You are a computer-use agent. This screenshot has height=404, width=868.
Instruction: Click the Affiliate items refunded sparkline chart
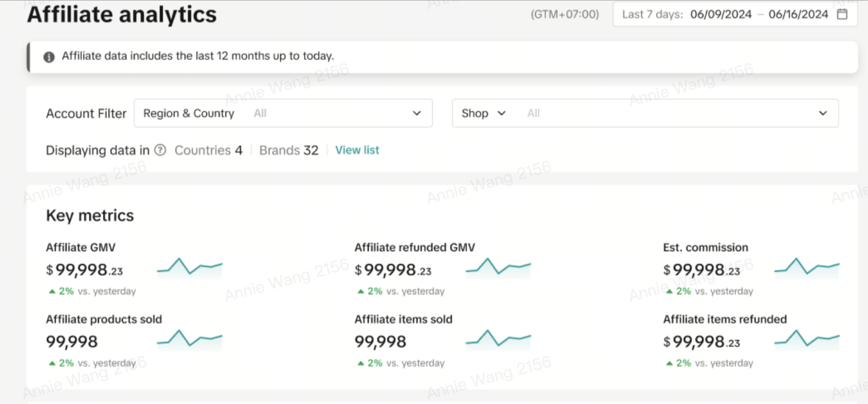[807, 339]
